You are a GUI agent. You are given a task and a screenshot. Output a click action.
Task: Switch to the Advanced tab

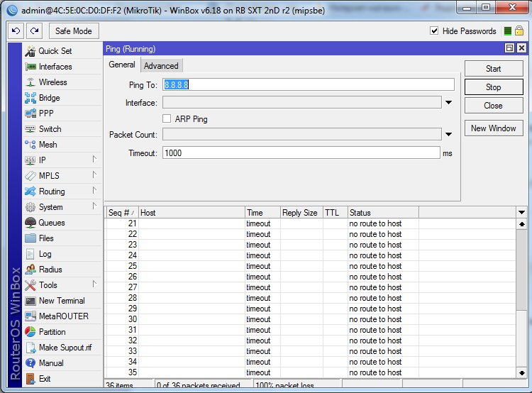coord(161,66)
